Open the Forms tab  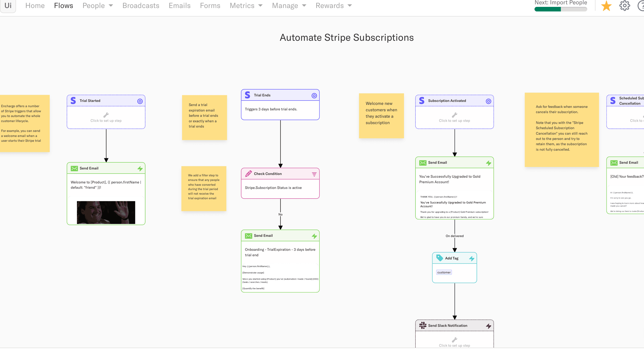click(x=210, y=5)
